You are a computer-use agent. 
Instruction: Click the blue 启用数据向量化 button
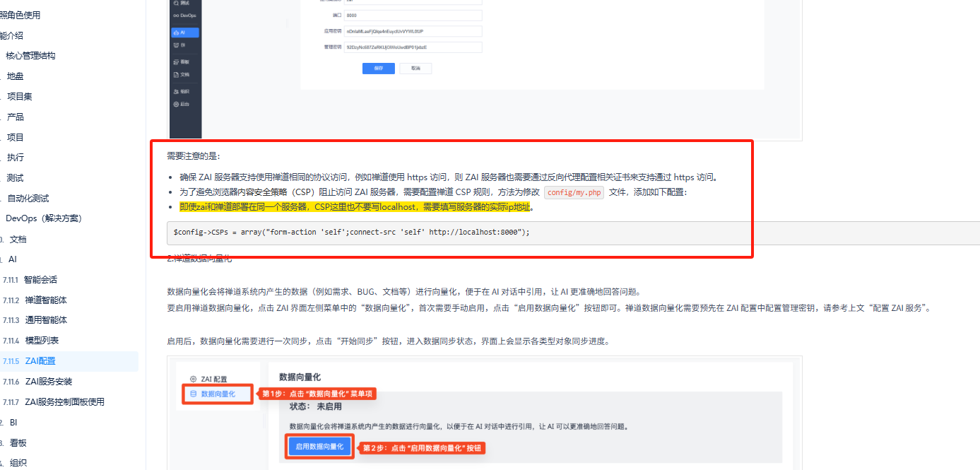(x=320, y=447)
